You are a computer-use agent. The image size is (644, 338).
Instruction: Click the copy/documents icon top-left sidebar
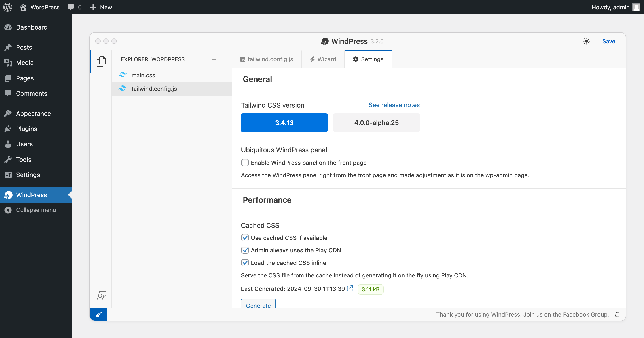101,61
